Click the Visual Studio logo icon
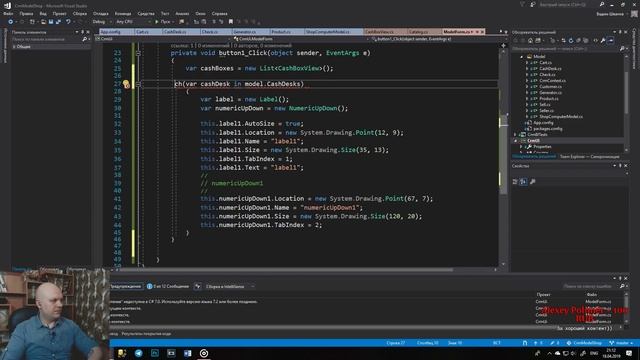 click(7, 5)
